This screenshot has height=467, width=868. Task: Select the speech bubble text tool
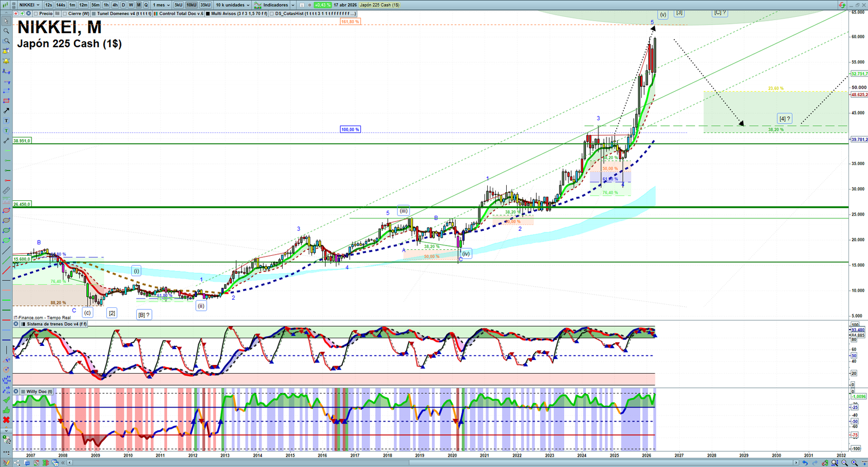pyautogui.click(x=7, y=130)
